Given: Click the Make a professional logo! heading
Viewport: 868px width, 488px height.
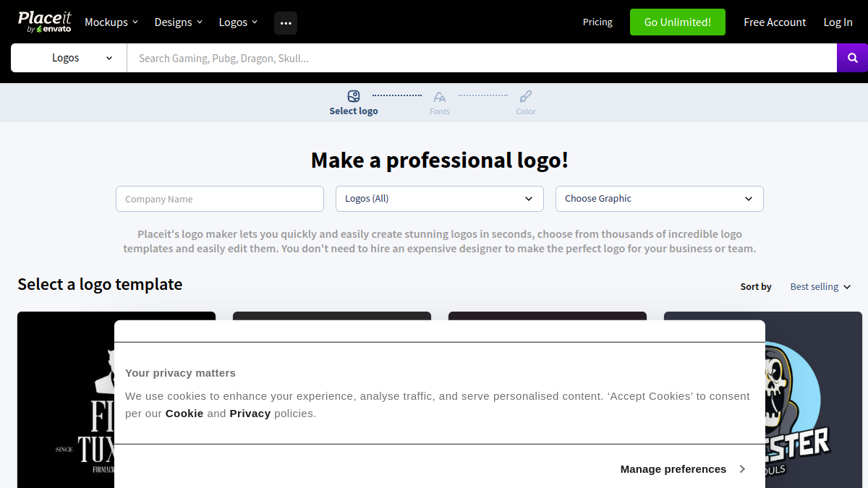Looking at the screenshot, I should click(x=440, y=160).
